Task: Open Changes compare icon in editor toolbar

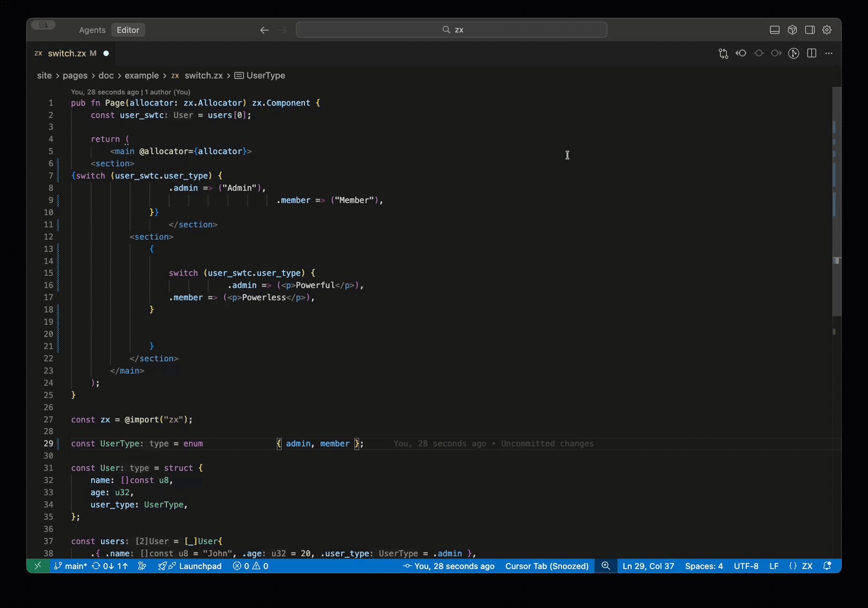Action: coord(723,54)
